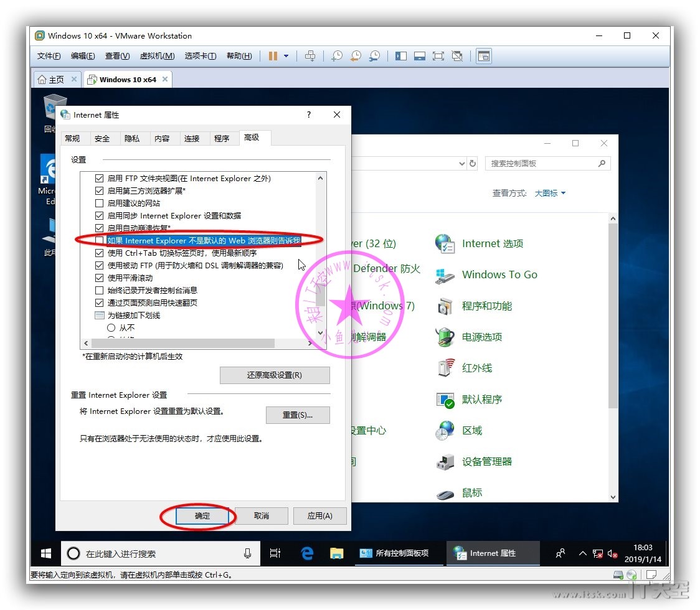The image size is (700, 610).
Task: Open the 大图标 view mode dropdown
Action: (551, 193)
